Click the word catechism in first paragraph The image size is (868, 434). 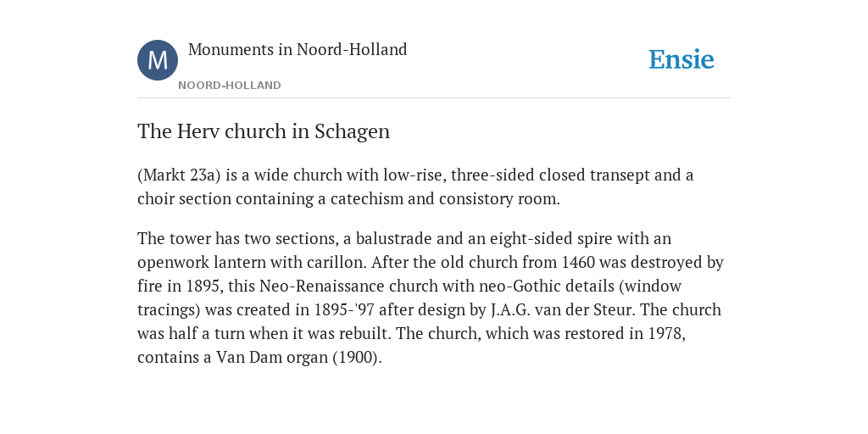(367, 198)
